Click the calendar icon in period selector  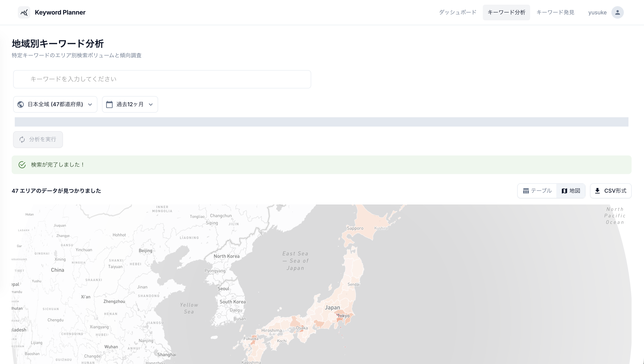click(109, 104)
